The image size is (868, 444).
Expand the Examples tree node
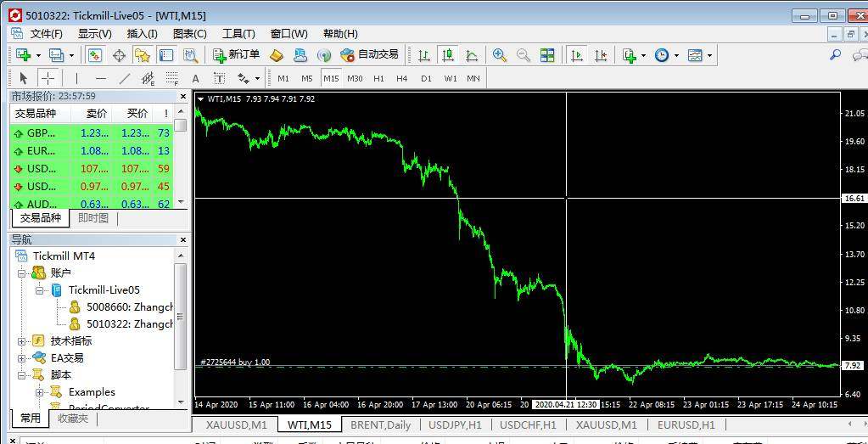click(39, 392)
